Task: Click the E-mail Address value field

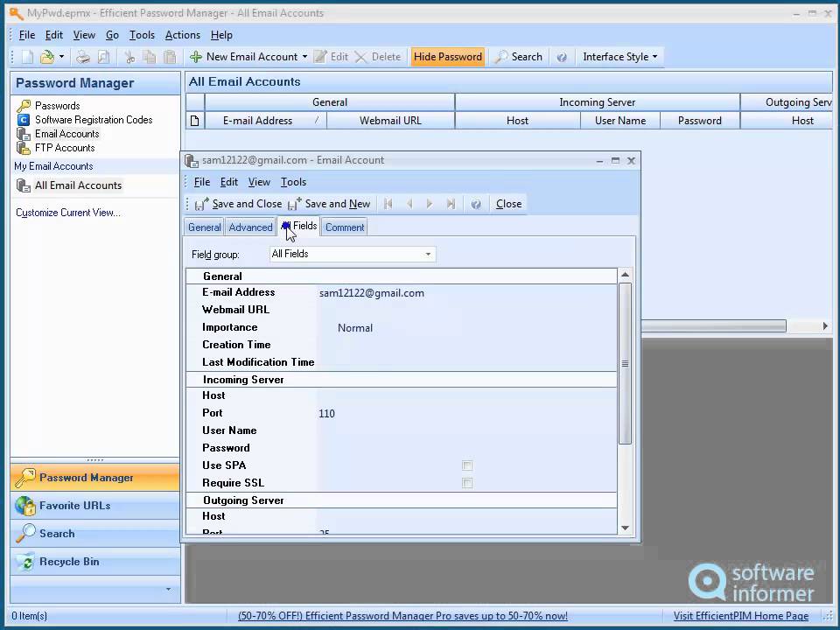Action: point(466,293)
